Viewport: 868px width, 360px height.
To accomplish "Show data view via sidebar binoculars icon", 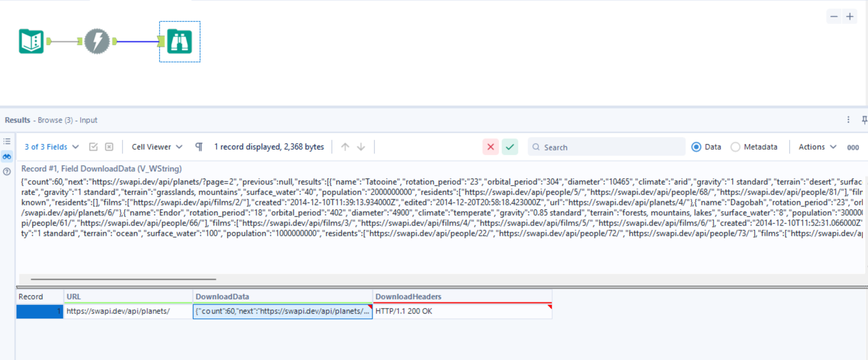I will (x=7, y=157).
